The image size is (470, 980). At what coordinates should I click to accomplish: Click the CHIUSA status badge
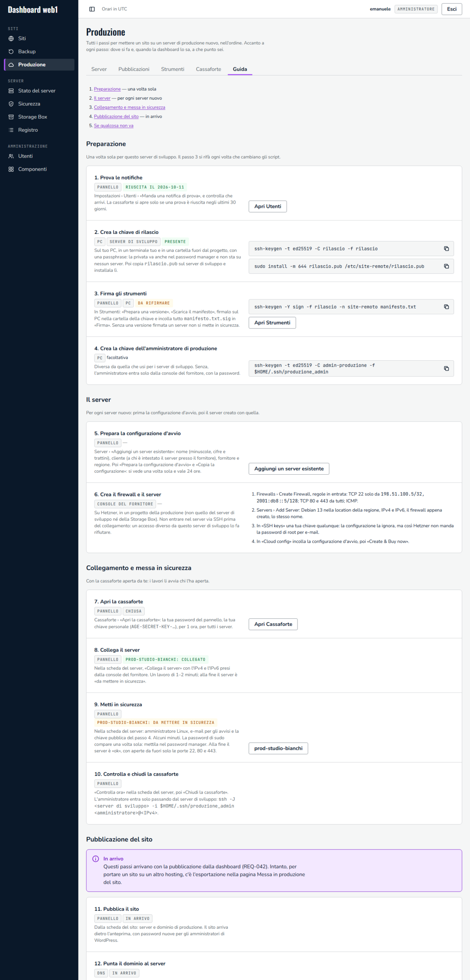click(133, 611)
